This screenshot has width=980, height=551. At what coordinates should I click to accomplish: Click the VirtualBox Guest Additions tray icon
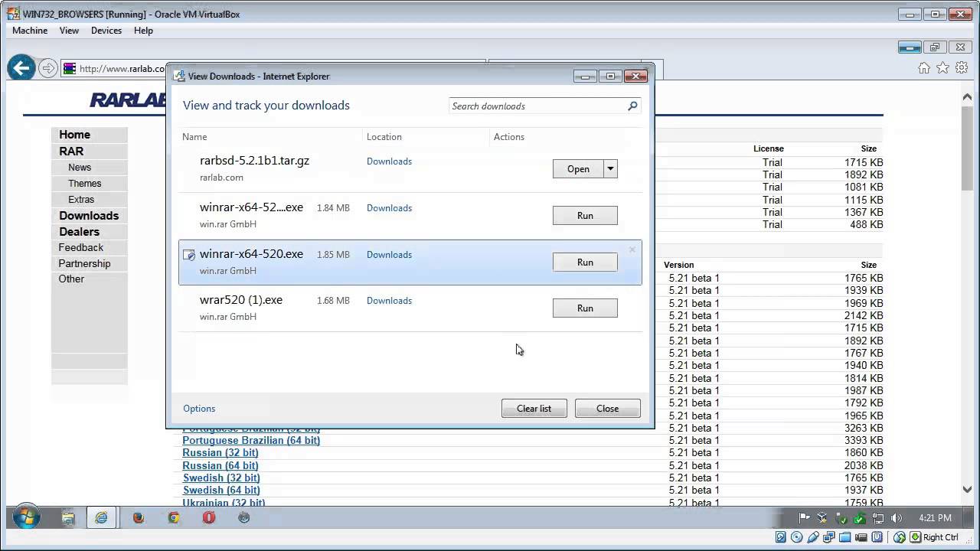click(x=822, y=518)
